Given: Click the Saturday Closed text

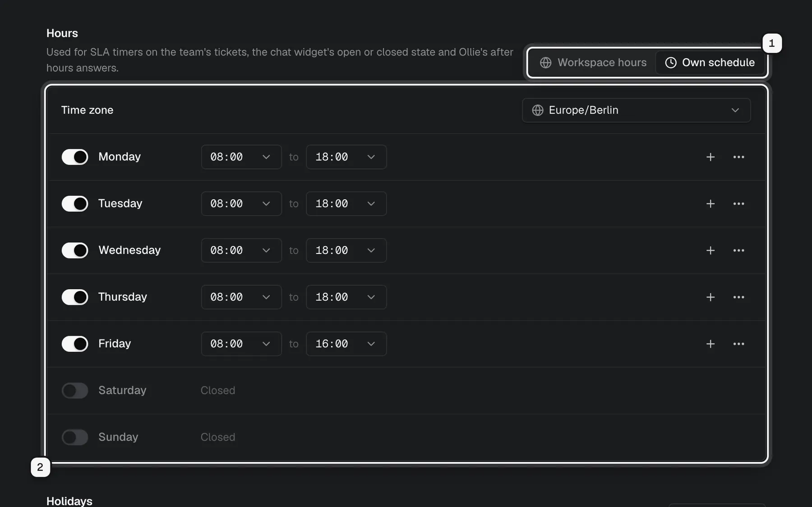Looking at the screenshot, I should tap(218, 391).
